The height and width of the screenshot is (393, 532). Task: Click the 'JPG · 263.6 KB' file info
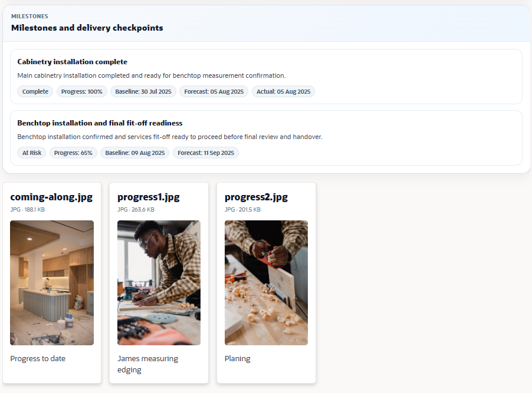click(136, 210)
